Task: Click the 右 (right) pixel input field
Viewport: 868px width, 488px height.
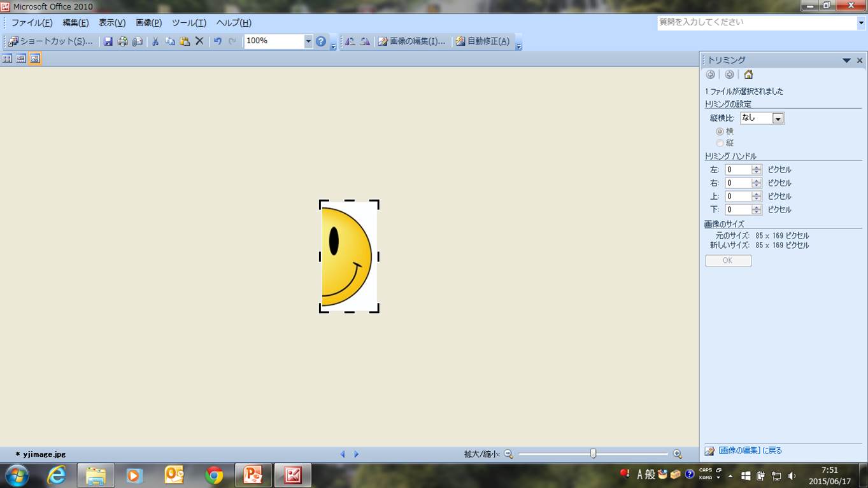Action: [x=738, y=183]
